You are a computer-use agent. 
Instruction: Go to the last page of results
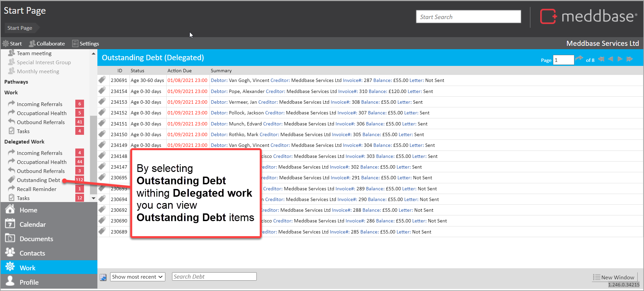pos(630,59)
